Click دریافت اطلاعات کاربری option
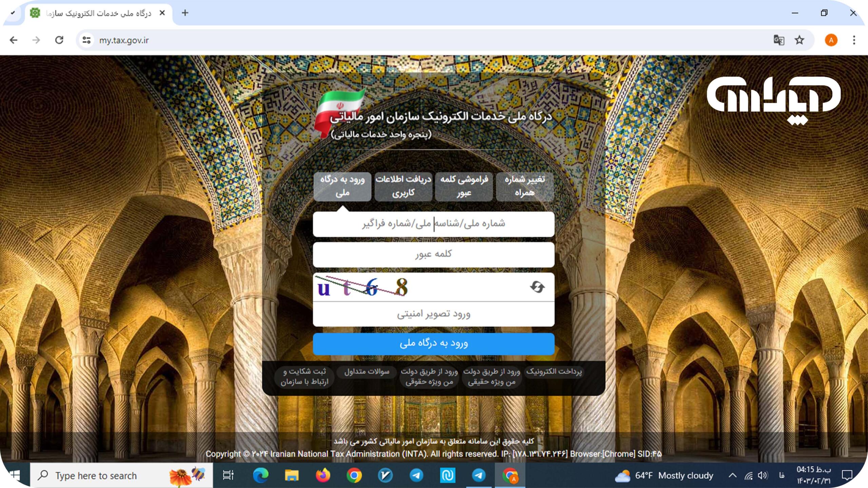The width and height of the screenshot is (868, 488). click(x=403, y=185)
